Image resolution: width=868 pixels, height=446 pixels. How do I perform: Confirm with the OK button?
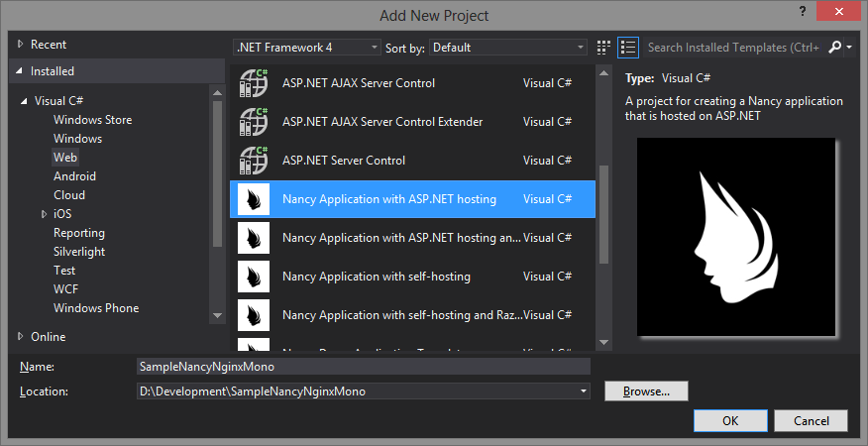tap(730, 420)
